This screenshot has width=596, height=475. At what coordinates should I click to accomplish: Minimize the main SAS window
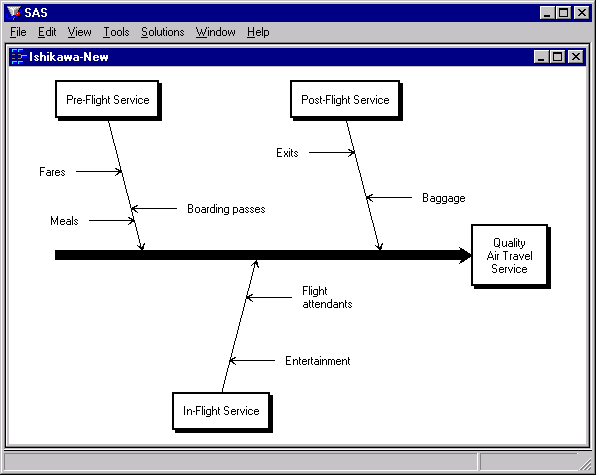point(547,13)
